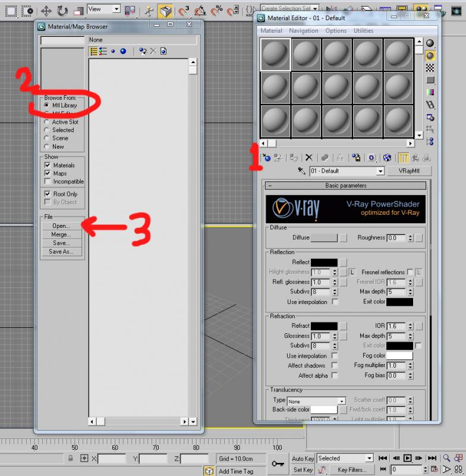Click the Put to Library icon

pos(356,158)
